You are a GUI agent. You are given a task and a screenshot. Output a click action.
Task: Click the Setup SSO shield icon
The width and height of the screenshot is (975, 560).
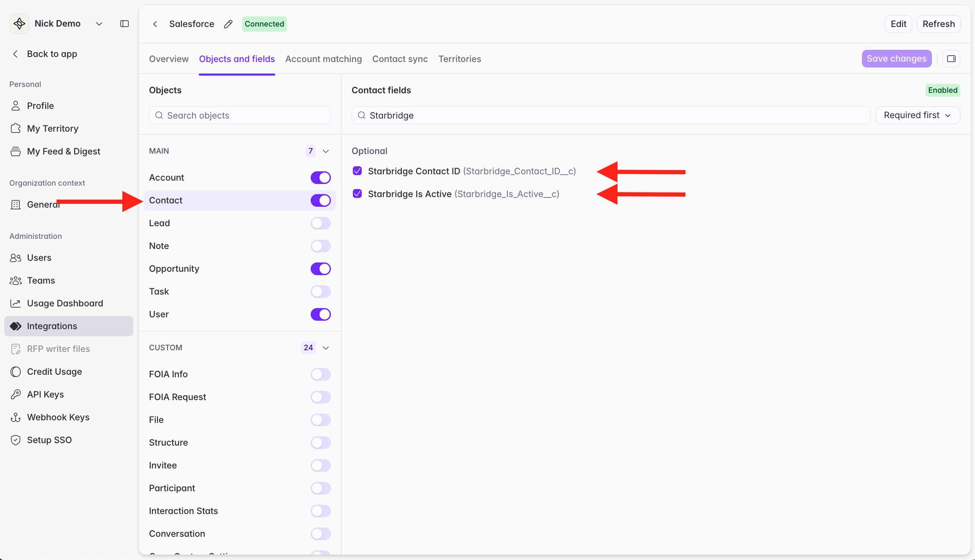click(16, 440)
